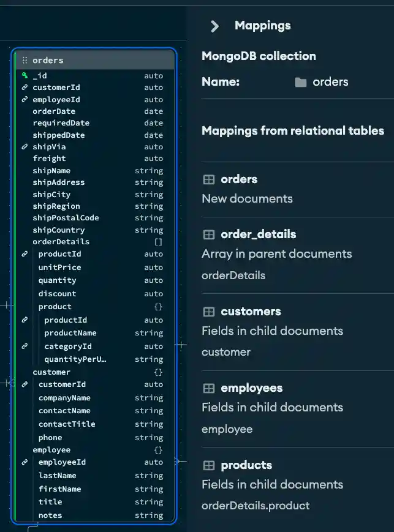This screenshot has height=532, width=394.
Task: Open the products mapping entry
Action: coord(298,486)
